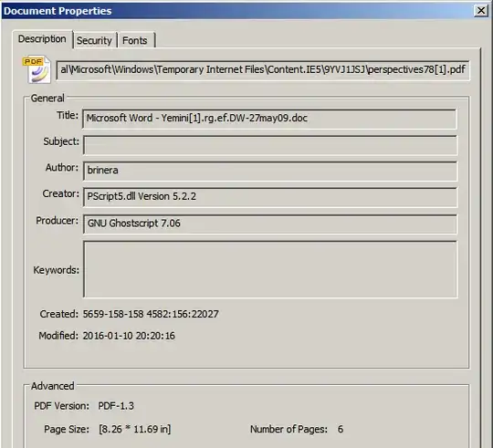Viewport: 493px width, 448px height.
Task: Click the Title field
Action: click(269, 119)
